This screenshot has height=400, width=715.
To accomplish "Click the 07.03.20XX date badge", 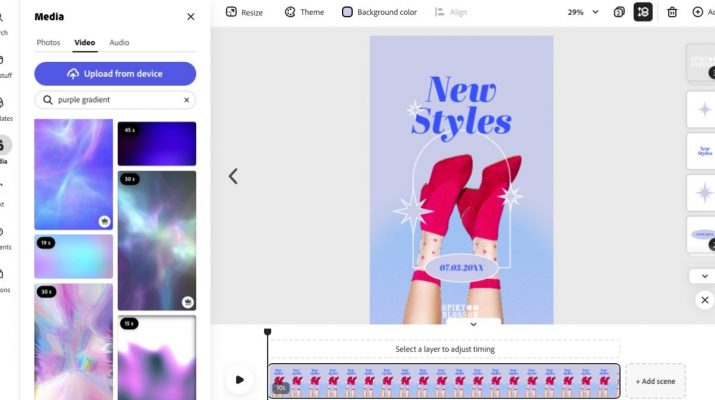I will click(461, 268).
